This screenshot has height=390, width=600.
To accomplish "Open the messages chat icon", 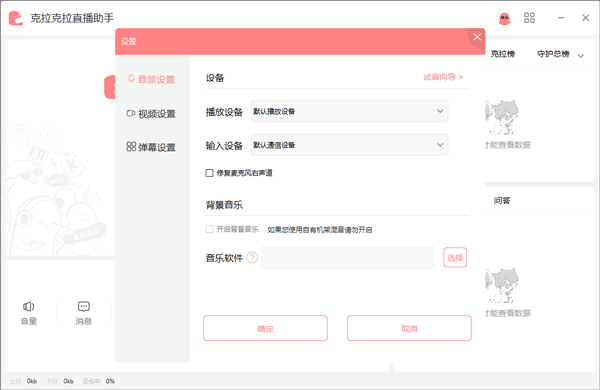I will point(83,307).
